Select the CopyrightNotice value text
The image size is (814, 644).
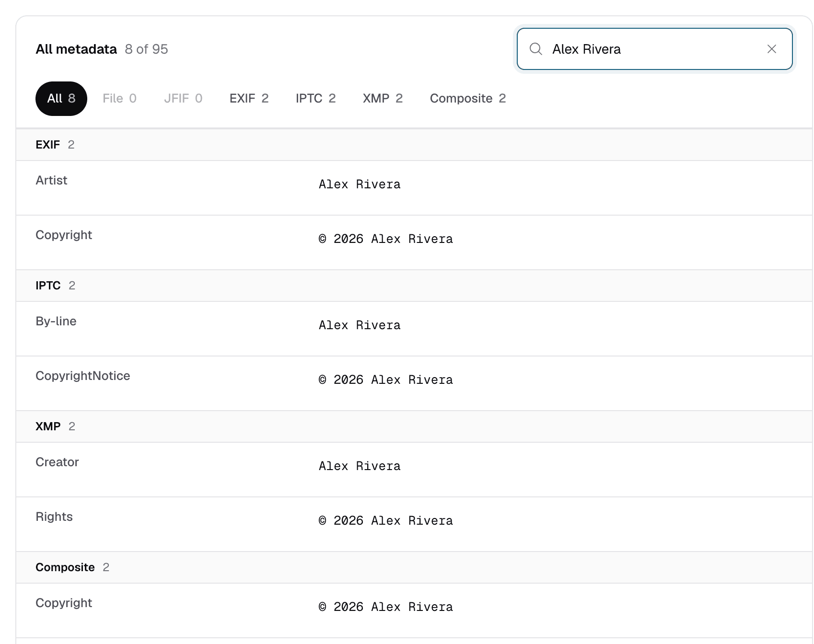click(386, 380)
